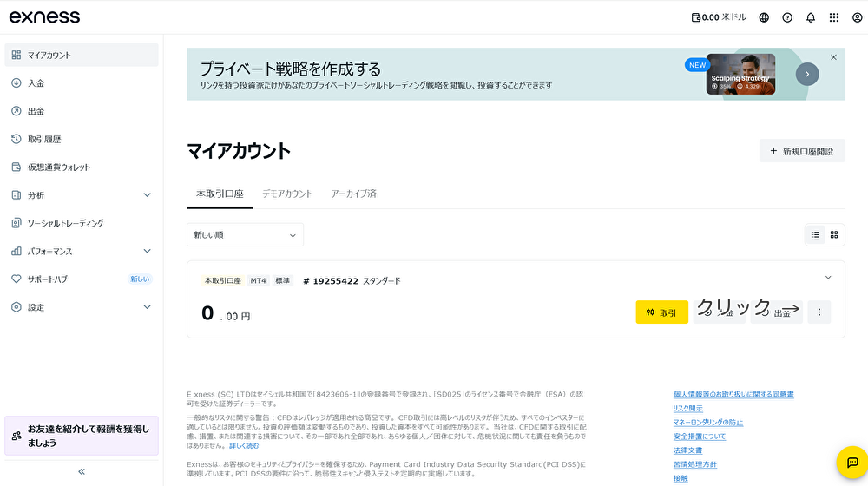Click the 新規口座開設 button
The width and height of the screenshot is (868, 486).
pyautogui.click(x=802, y=151)
